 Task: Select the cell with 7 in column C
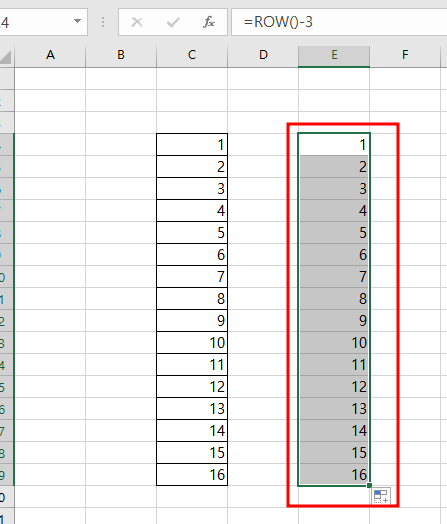point(192,277)
